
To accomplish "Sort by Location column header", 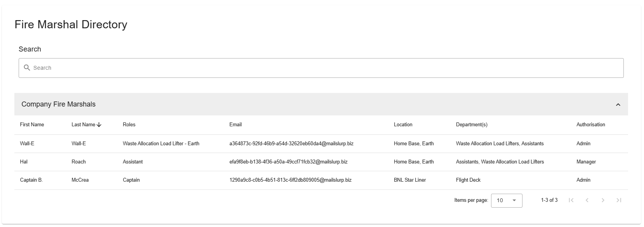I will coord(403,125).
